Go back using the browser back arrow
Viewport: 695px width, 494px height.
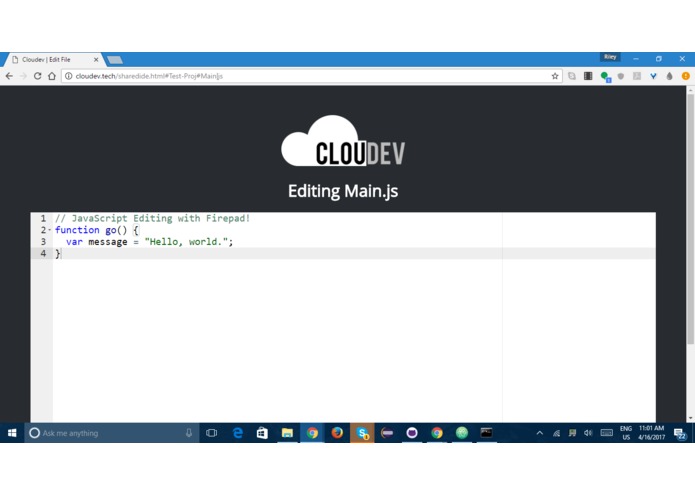tap(9, 76)
